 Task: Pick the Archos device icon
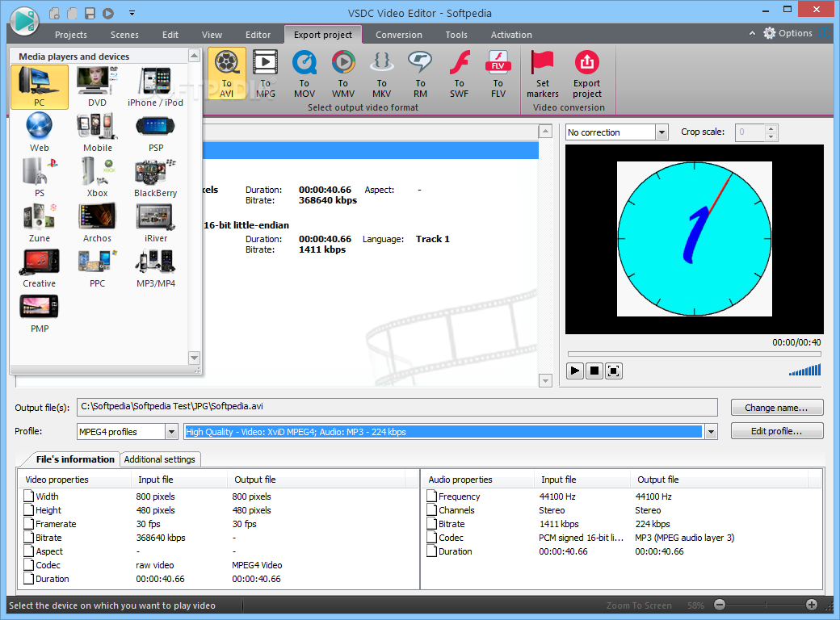97,223
